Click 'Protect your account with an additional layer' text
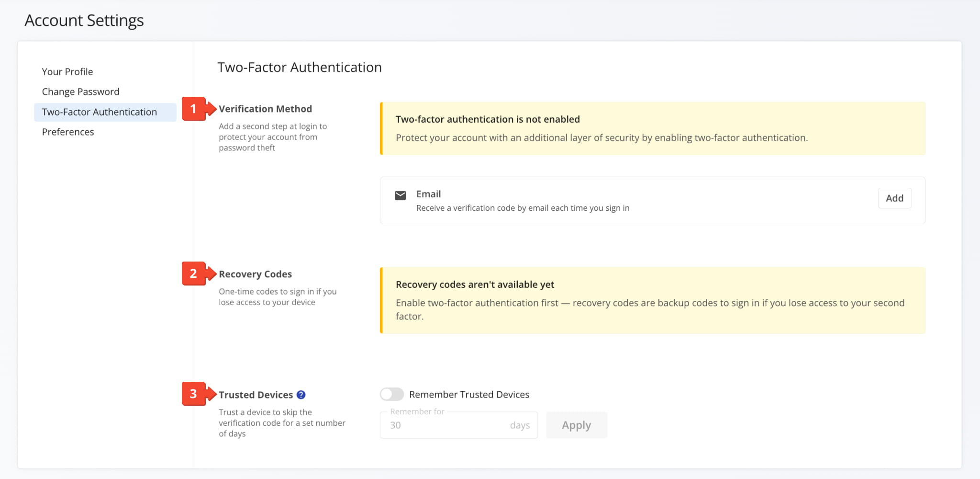This screenshot has height=479, width=980. click(601, 138)
